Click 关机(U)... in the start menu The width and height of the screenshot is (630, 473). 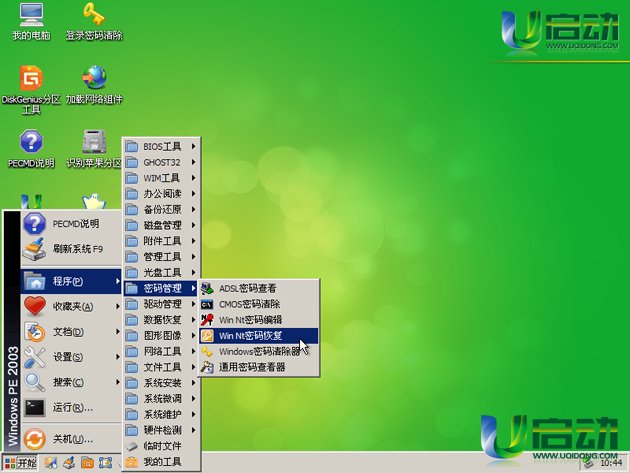[71, 439]
